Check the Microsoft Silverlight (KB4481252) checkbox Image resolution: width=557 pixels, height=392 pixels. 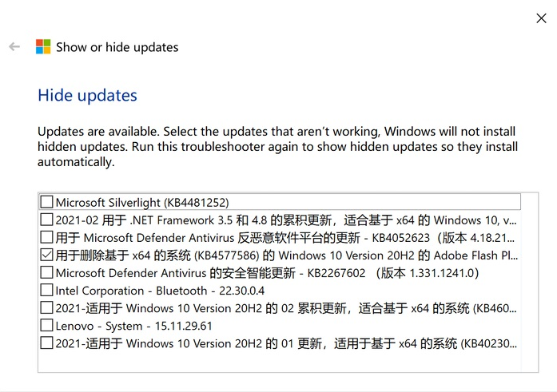47,203
